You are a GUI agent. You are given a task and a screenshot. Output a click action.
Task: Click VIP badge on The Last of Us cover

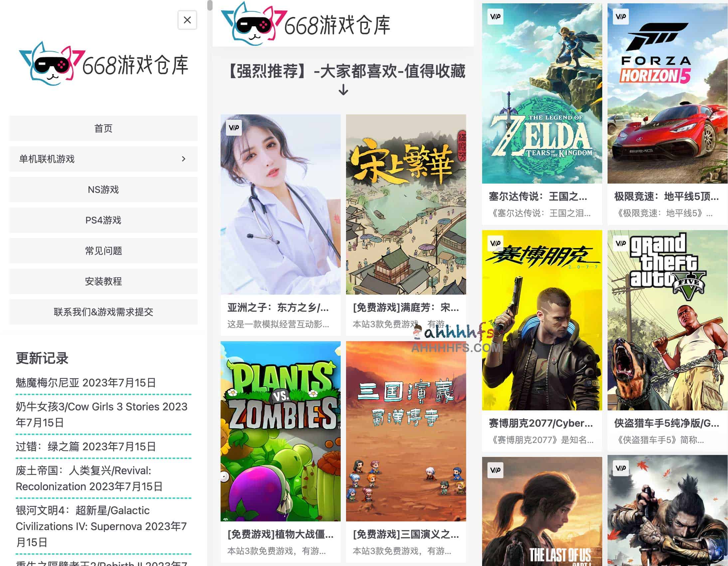click(495, 470)
